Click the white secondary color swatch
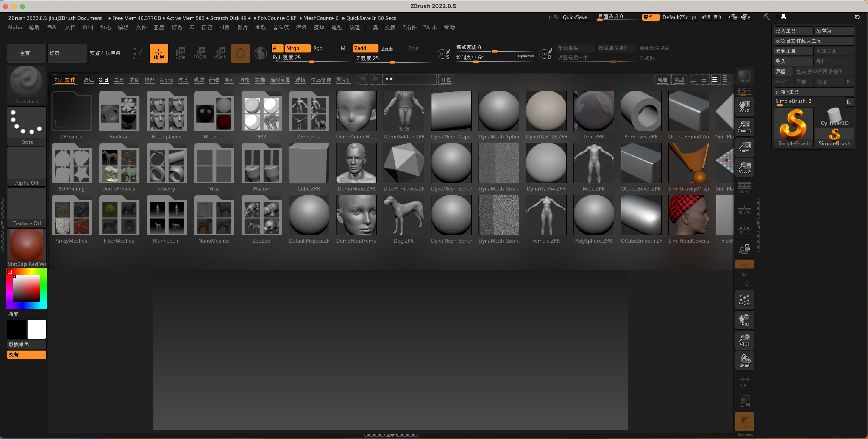The image size is (868, 439). [x=37, y=329]
